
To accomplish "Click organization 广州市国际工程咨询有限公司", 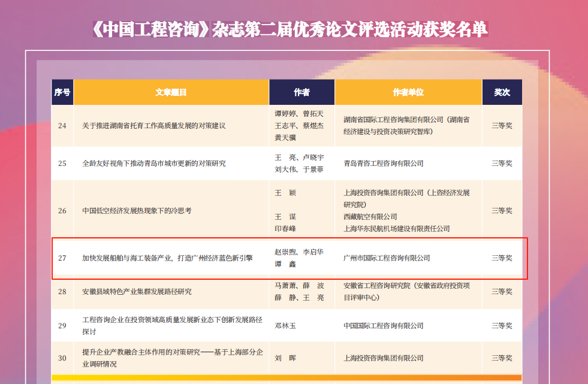I will (387, 258).
